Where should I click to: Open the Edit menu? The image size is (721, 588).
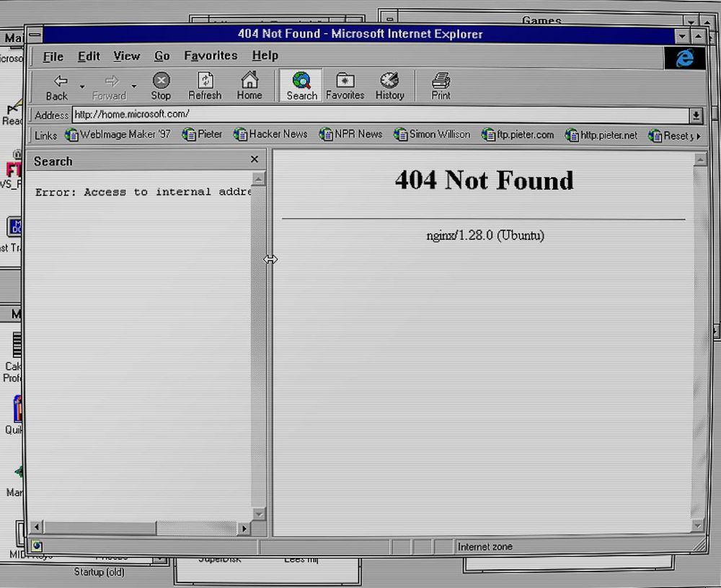(x=89, y=56)
